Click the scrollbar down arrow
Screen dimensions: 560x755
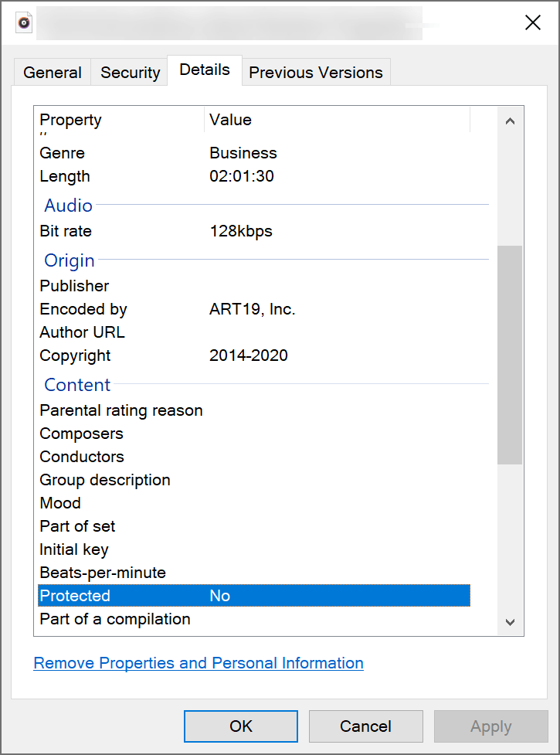(510, 622)
